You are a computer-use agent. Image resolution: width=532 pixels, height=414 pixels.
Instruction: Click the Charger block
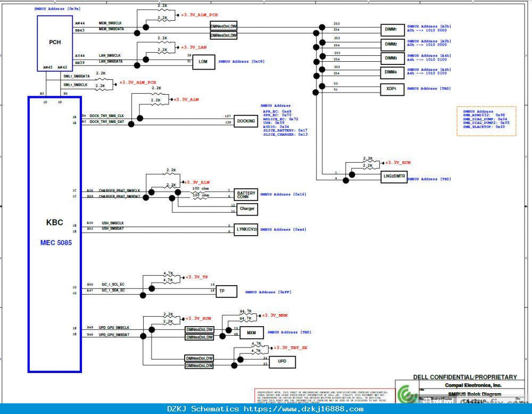pyautogui.click(x=247, y=209)
